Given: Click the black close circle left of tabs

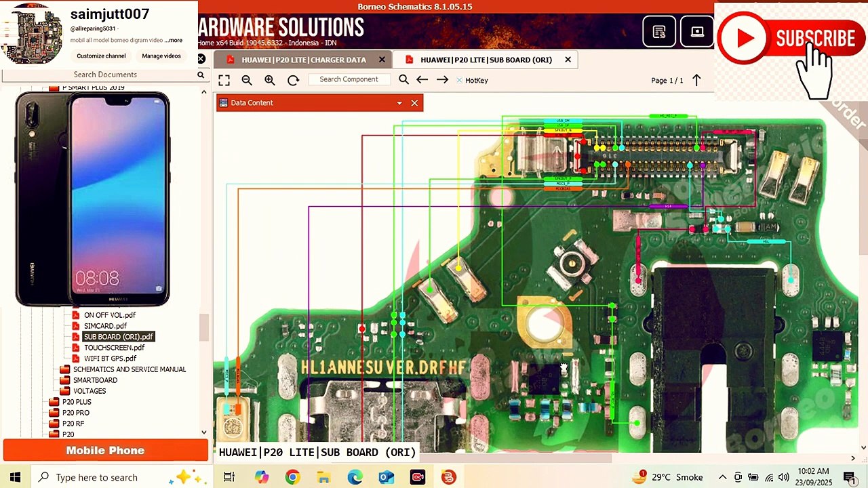Looking at the screenshot, I should pos(201,59).
